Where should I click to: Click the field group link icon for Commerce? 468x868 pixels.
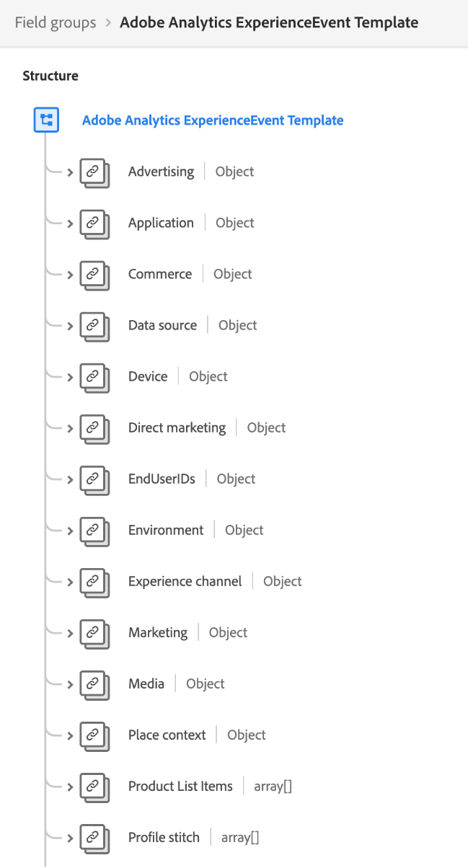click(x=94, y=275)
